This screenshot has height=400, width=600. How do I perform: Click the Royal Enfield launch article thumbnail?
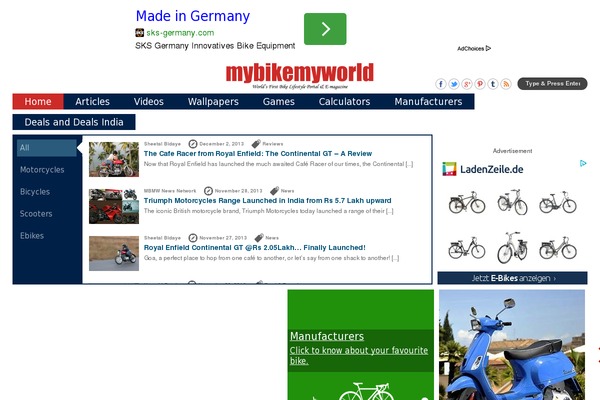[x=114, y=253]
